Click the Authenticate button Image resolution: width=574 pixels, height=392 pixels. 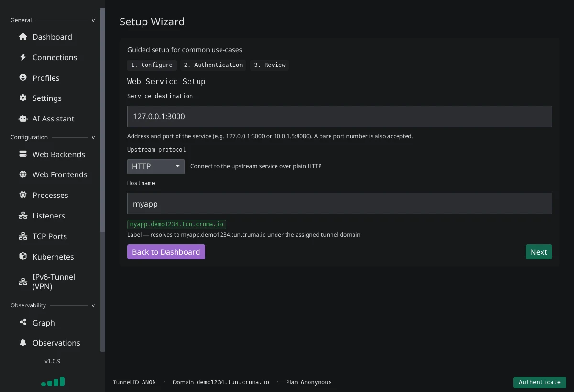[x=540, y=382]
